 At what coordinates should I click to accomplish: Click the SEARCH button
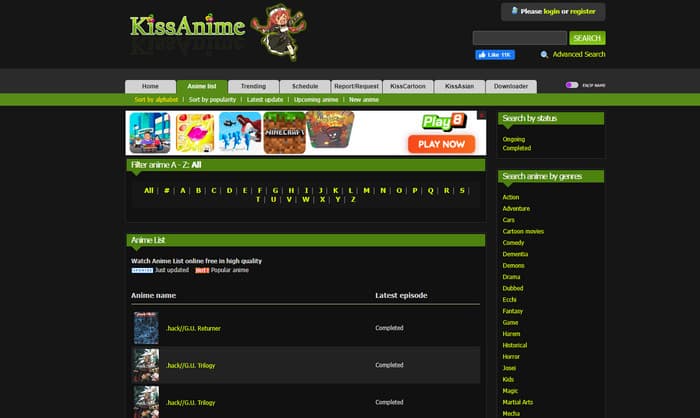click(587, 38)
